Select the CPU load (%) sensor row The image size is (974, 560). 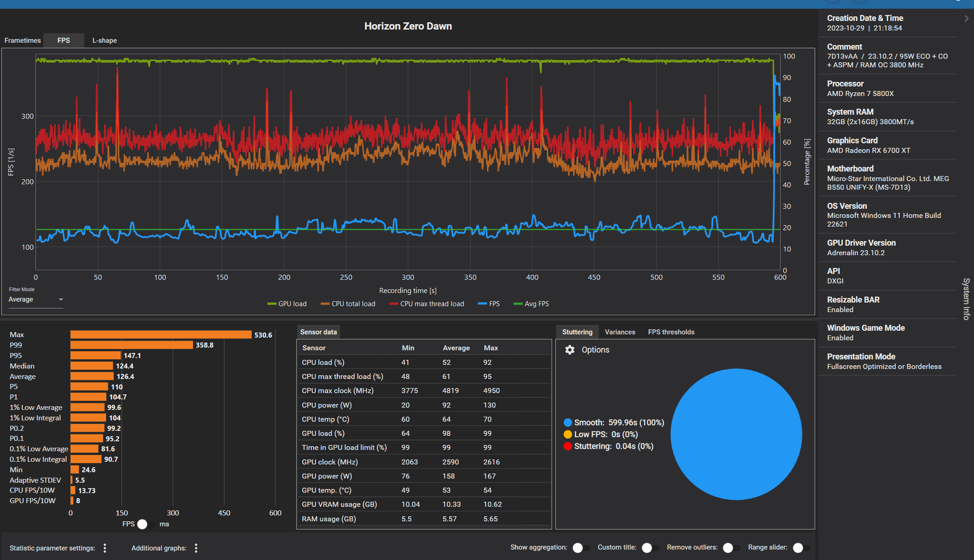click(424, 363)
